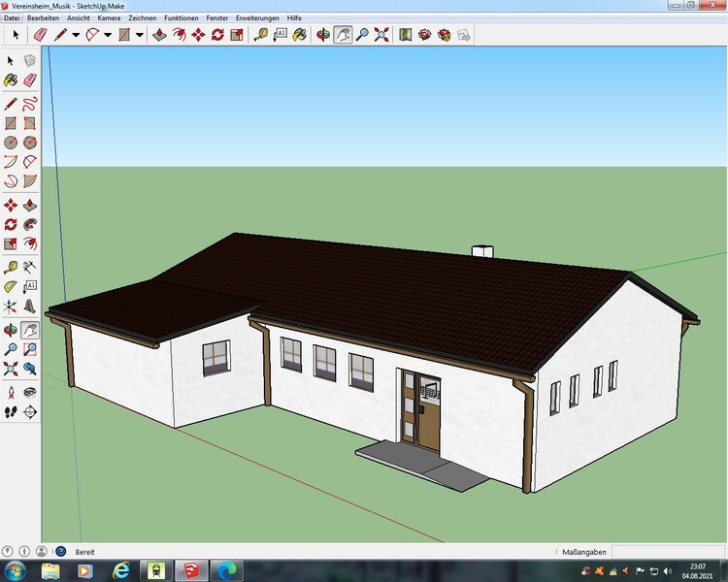Screen dimensions: 728x582
Task: Open the Hilfe menu
Action: click(x=294, y=18)
